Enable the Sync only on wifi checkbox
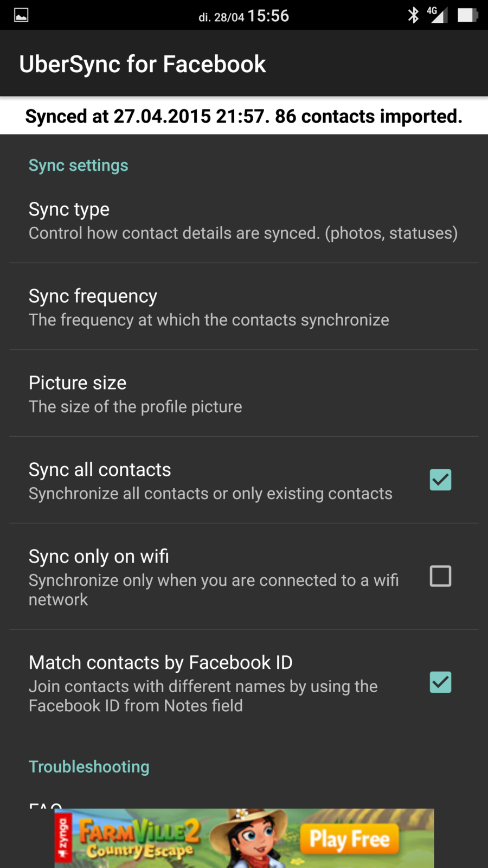 [440, 576]
